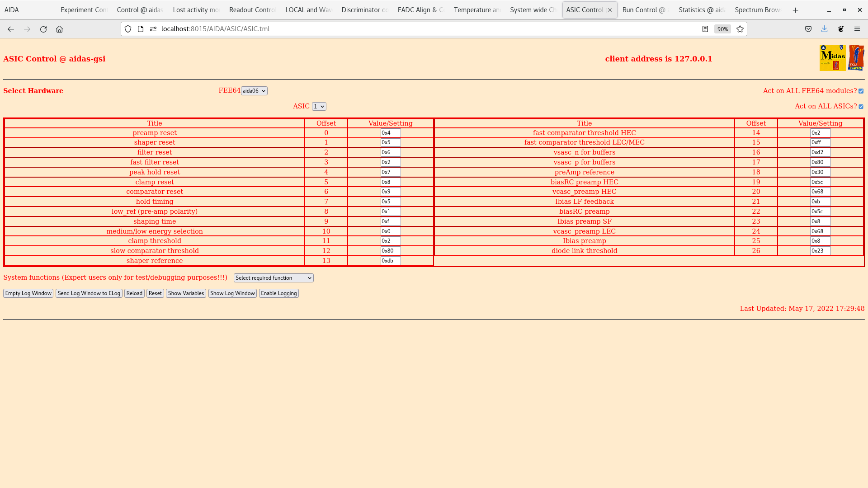Toggle reader view icon in address bar

pos(705,29)
